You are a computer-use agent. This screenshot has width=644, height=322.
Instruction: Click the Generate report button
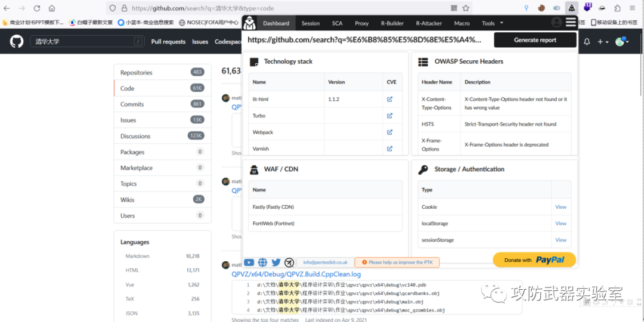tap(535, 40)
